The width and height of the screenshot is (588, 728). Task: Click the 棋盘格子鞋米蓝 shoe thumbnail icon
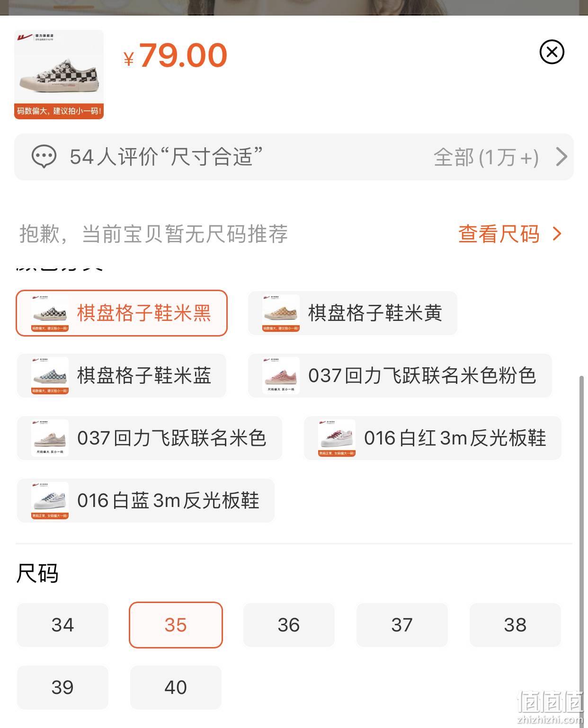(x=50, y=375)
